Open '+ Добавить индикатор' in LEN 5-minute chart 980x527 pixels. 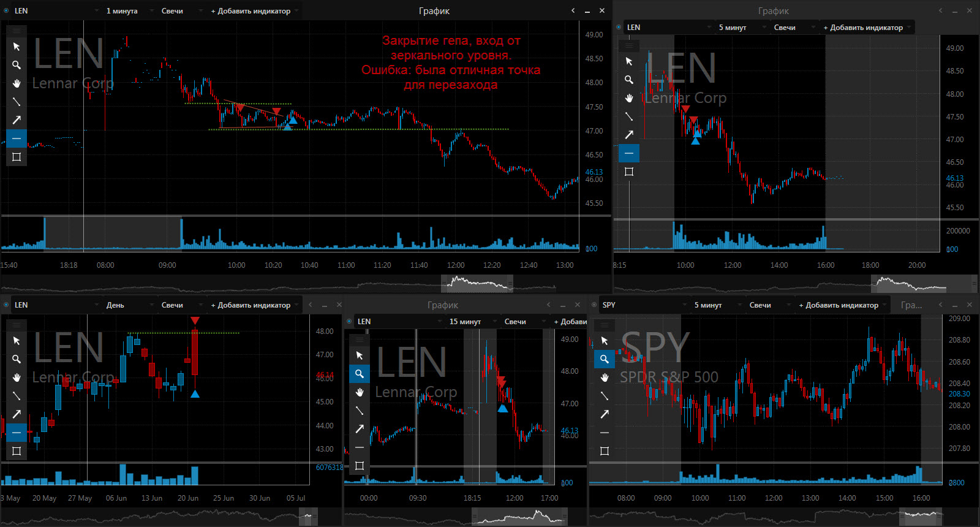click(867, 27)
